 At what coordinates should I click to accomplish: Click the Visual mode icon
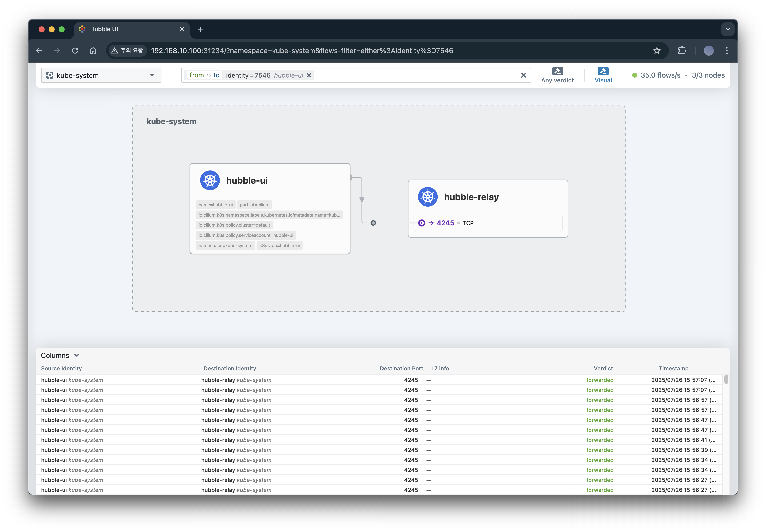pyautogui.click(x=603, y=71)
